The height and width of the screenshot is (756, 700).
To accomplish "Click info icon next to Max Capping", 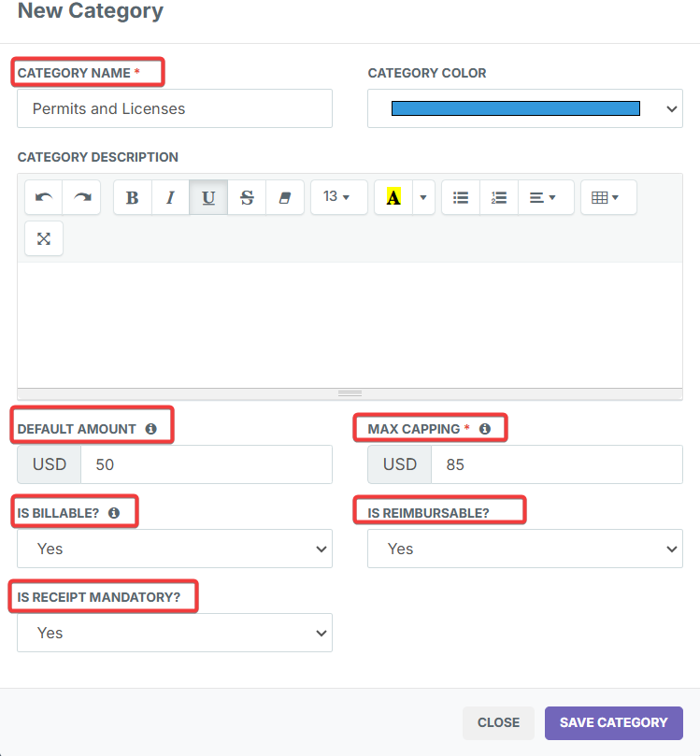I will tap(485, 429).
